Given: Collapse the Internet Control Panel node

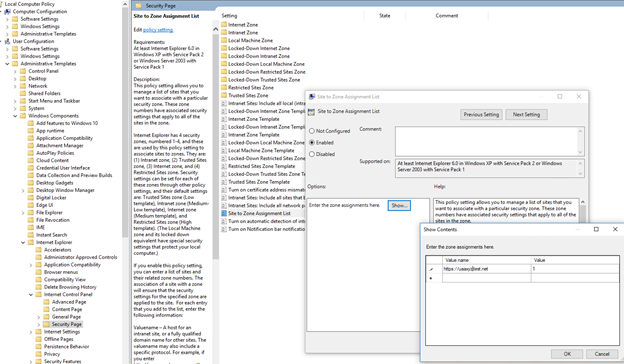Looking at the screenshot, I should pyautogui.click(x=31, y=295).
